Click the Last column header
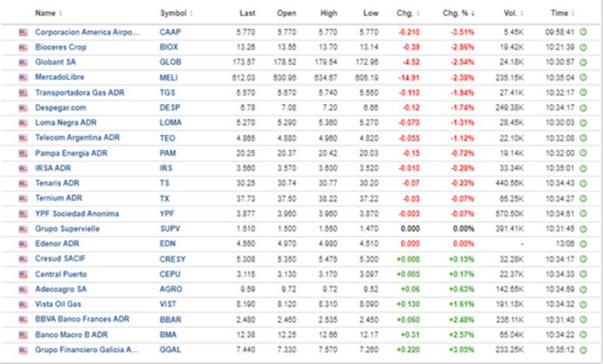Viewport: 603px width, 364px height. 247,13
